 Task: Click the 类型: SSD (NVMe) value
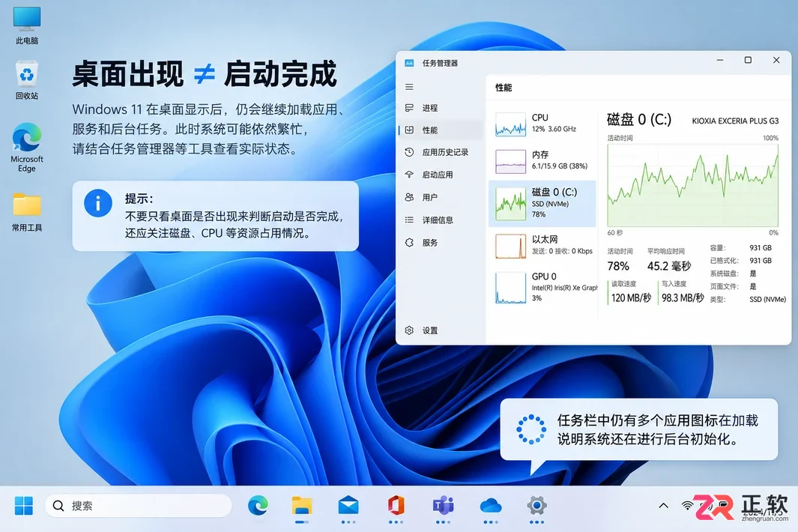pyautogui.click(x=767, y=300)
